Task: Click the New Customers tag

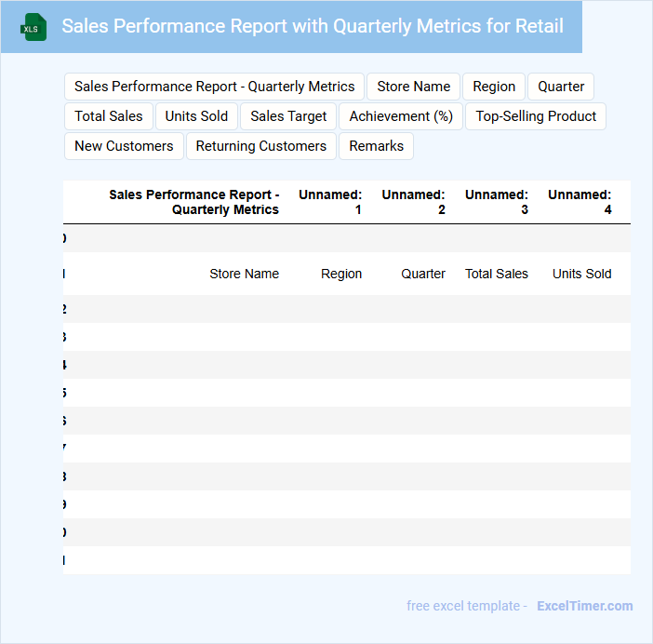Action: coord(124,146)
